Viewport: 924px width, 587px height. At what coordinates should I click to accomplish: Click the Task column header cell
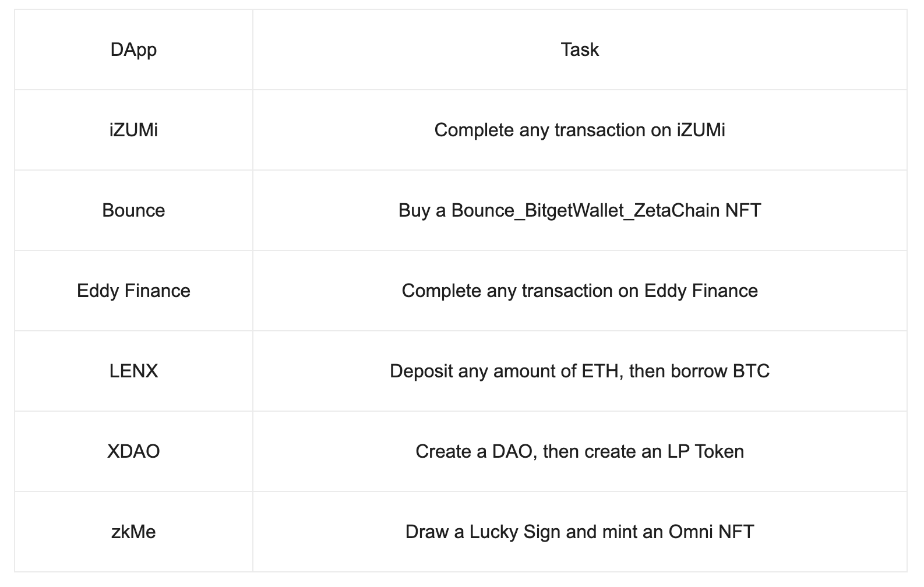pyautogui.click(x=579, y=49)
